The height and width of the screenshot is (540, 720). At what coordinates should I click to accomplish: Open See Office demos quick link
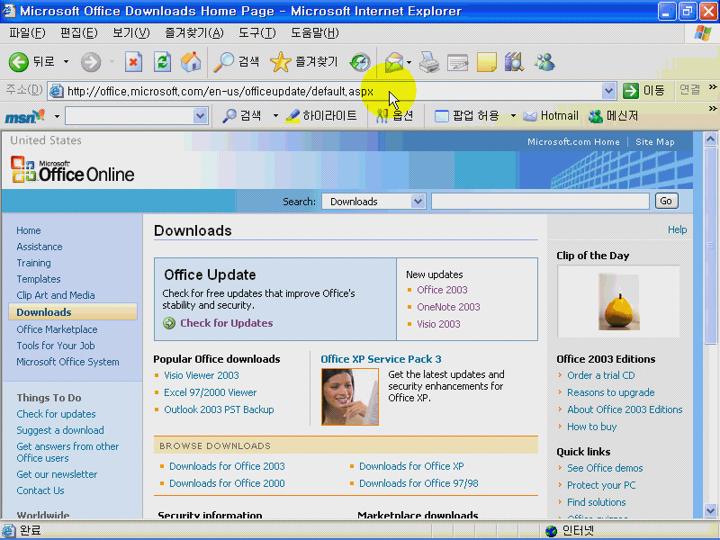click(x=605, y=468)
